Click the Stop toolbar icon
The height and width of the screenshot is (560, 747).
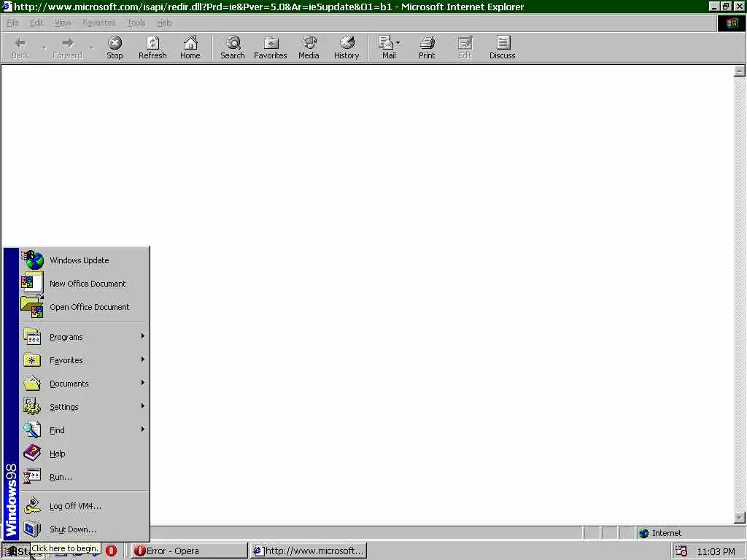click(115, 47)
